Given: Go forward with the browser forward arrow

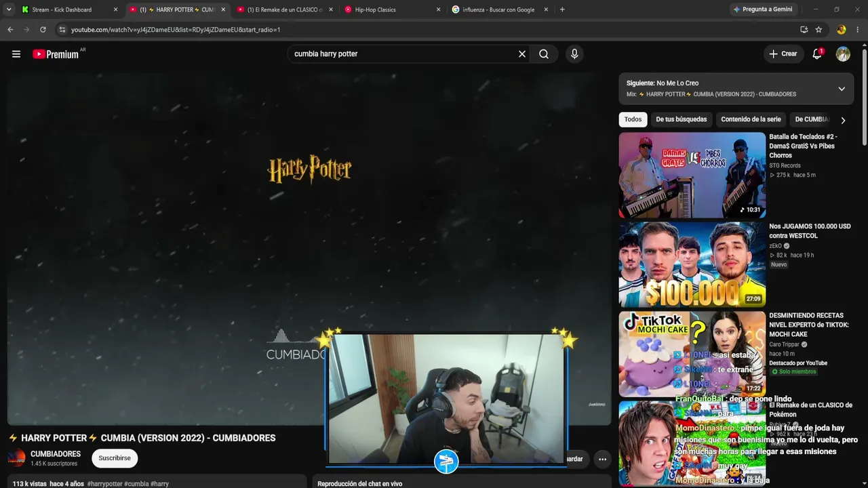Looking at the screenshot, I should (26, 30).
